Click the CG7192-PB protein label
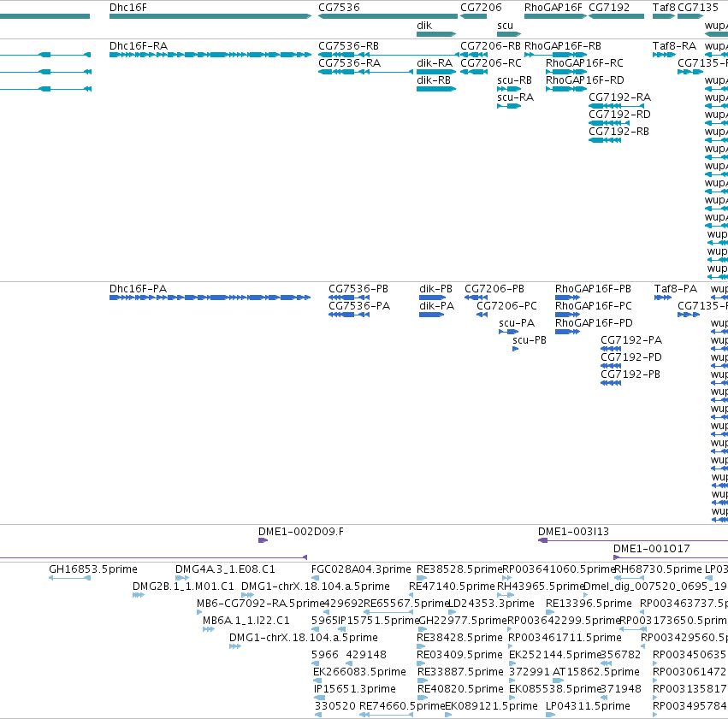Image resolution: width=728 pixels, height=719 pixels. pos(630,374)
